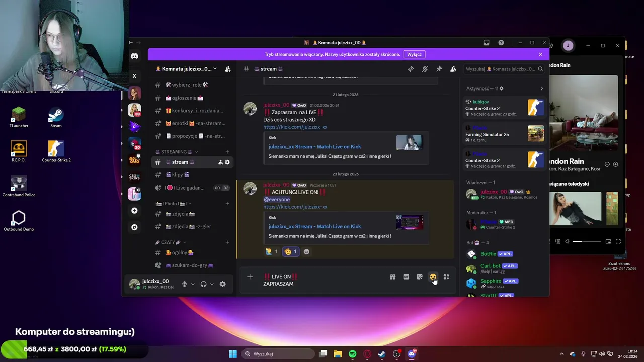The image size is (644, 362).
Task: Open apps launcher in message bar
Action: pos(446,277)
